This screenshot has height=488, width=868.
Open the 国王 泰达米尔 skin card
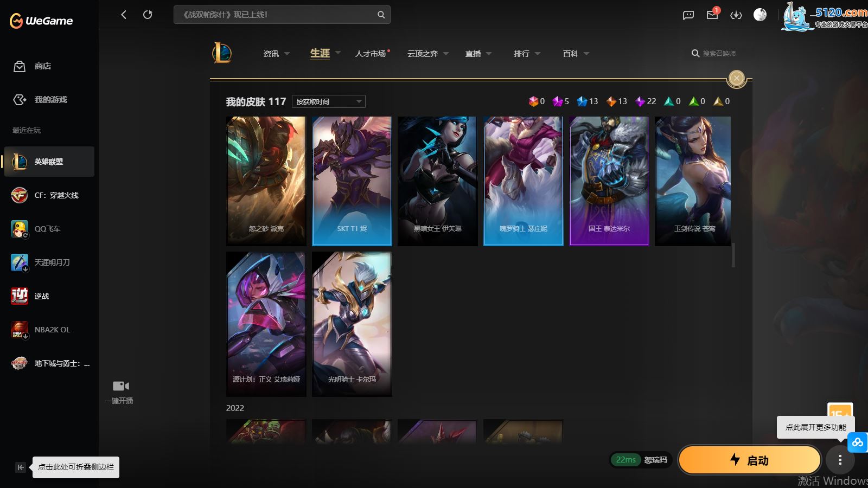609,181
